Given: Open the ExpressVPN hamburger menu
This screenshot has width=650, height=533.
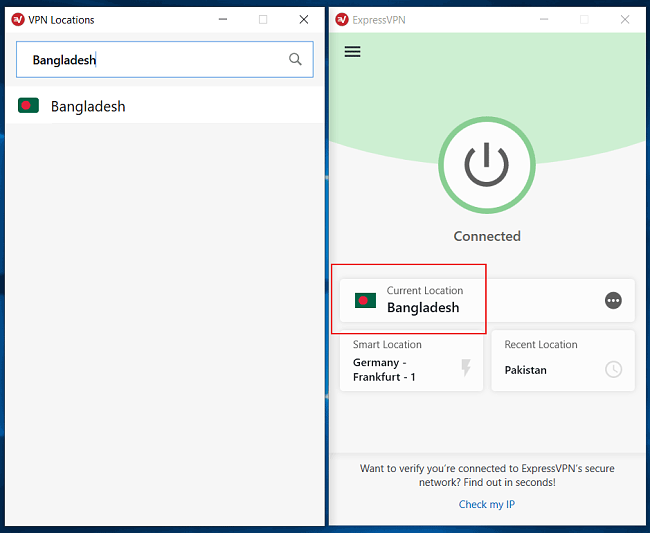Looking at the screenshot, I should (352, 51).
